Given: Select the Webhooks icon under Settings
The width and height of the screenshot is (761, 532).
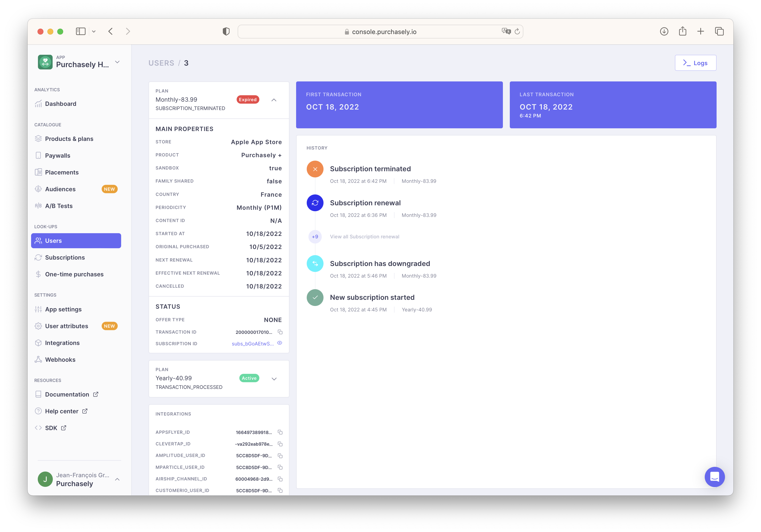Looking at the screenshot, I should pyautogui.click(x=38, y=359).
